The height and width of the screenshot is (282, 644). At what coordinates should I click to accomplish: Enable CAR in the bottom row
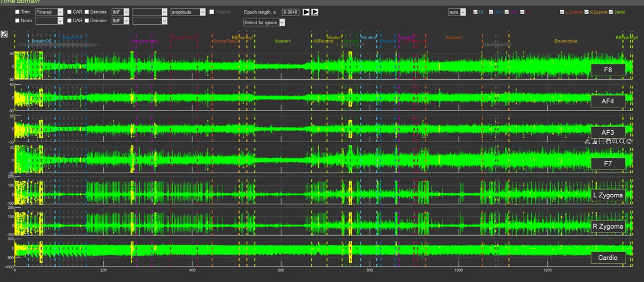coord(70,21)
